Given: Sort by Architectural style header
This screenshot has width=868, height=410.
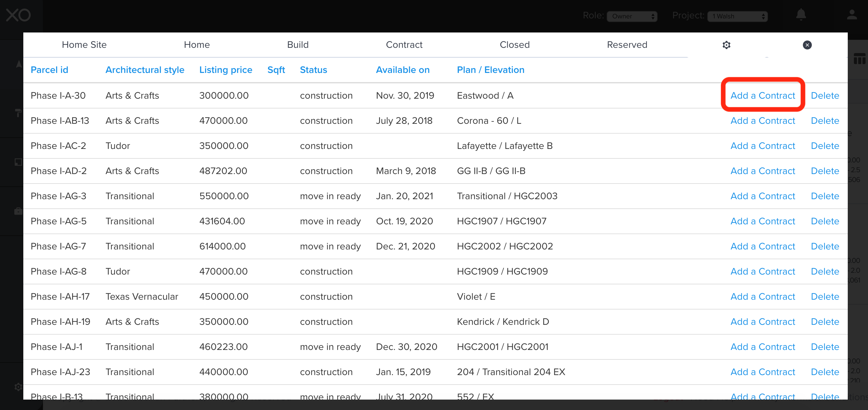Looking at the screenshot, I should pos(144,70).
